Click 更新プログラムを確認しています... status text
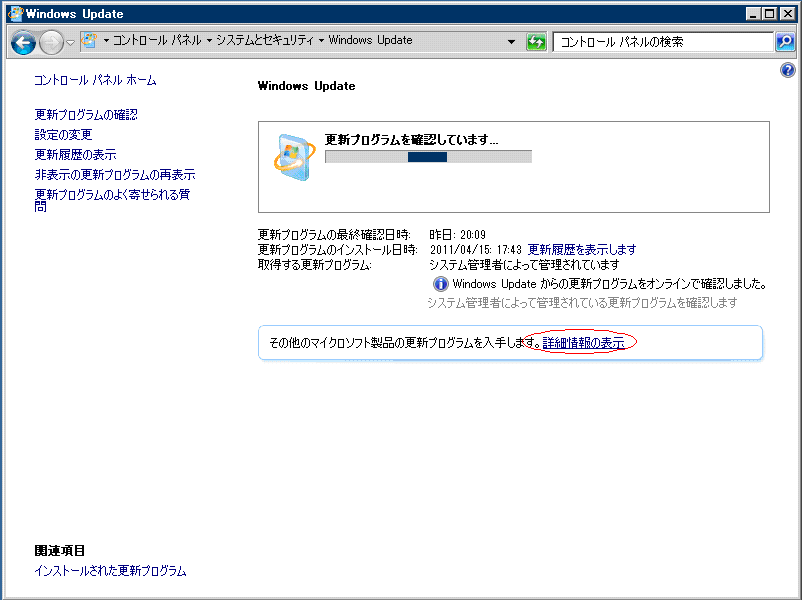The image size is (802, 600). pos(412,140)
